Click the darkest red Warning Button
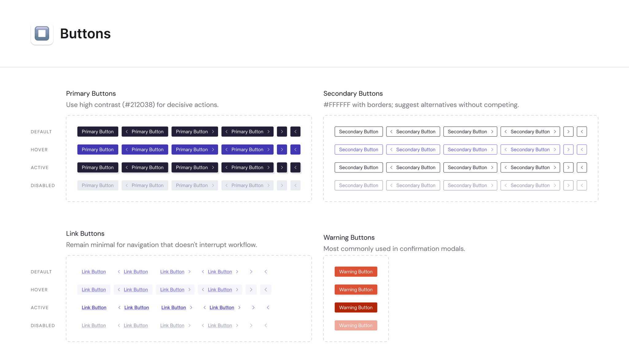 click(x=356, y=308)
